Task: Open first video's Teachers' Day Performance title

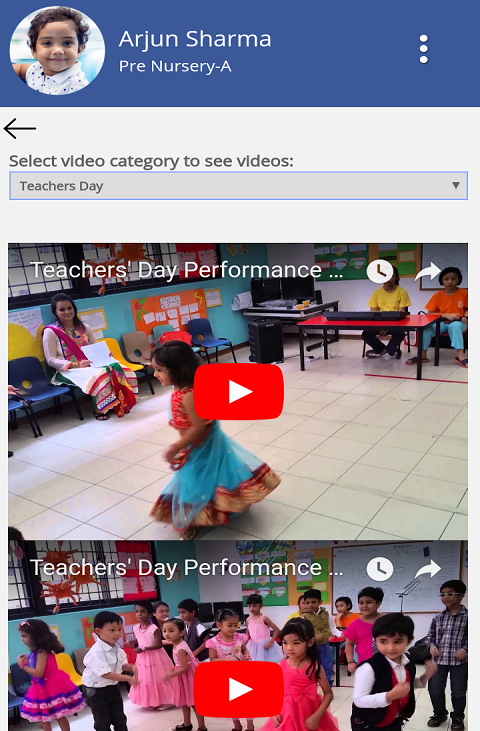Action: click(x=187, y=270)
